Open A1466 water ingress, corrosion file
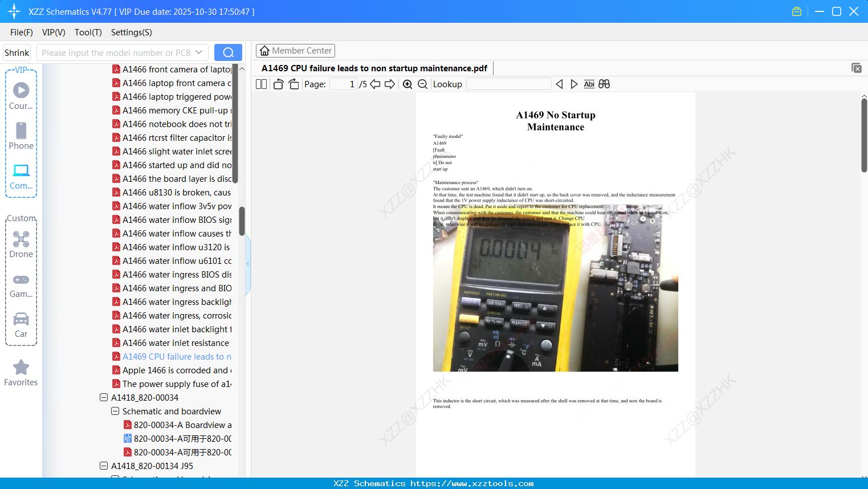868x489 pixels. pyautogui.click(x=172, y=315)
